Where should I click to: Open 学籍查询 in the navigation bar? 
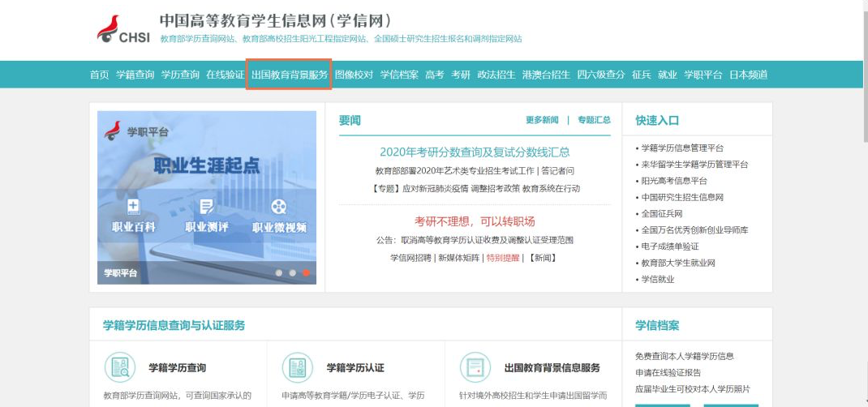pyautogui.click(x=135, y=75)
